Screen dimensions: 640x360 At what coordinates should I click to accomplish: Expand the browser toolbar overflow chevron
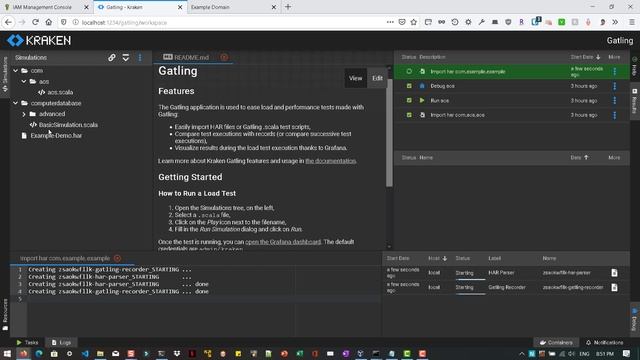tap(615, 22)
